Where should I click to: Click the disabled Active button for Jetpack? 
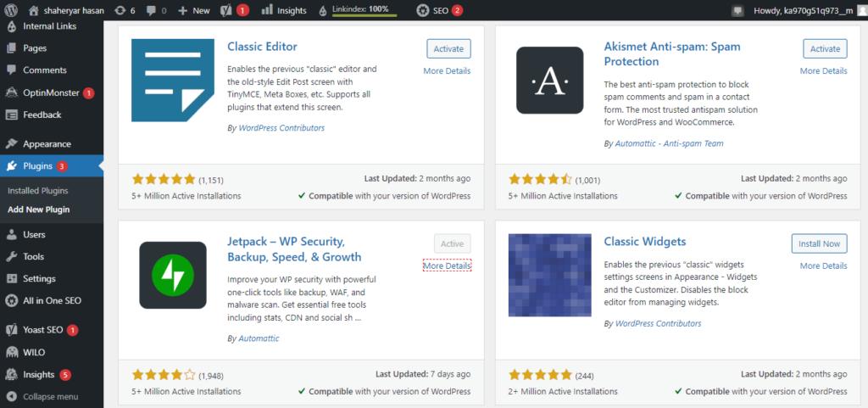tap(453, 243)
